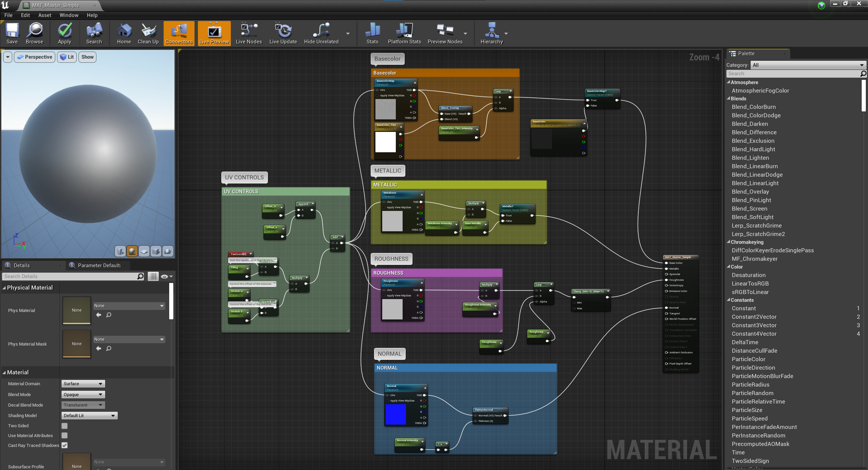Open Hierarchy dropdown arrow
868x470 pixels.
(506, 34)
